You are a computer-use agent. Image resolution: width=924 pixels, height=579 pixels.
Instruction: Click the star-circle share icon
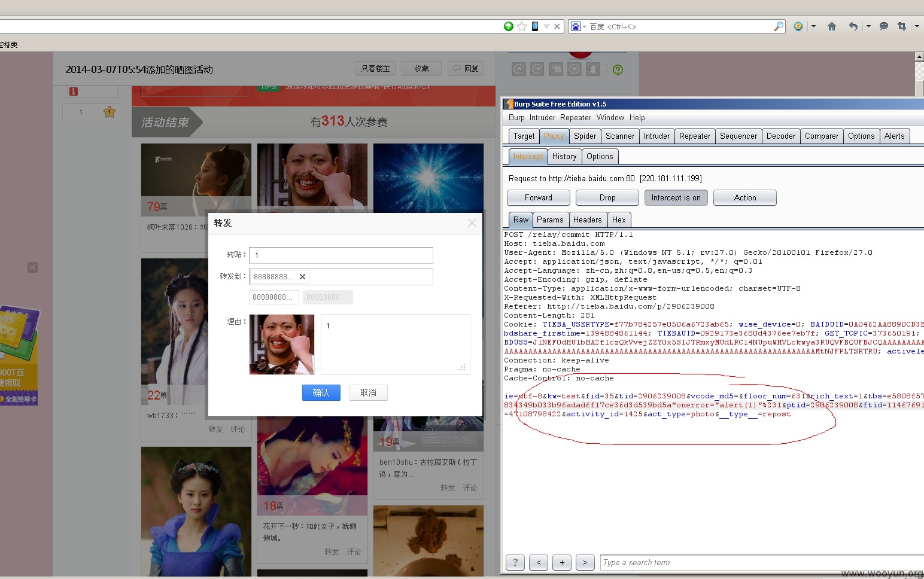point(575,69)
